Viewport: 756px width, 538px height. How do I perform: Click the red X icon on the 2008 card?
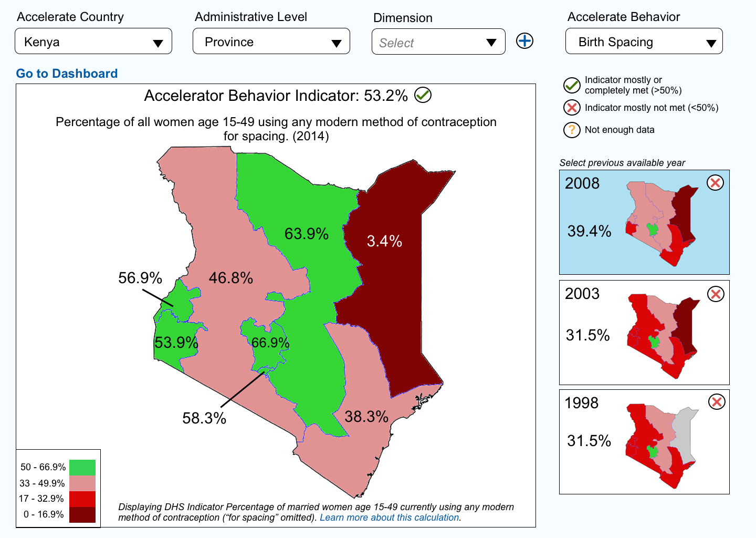coord(715,183)
